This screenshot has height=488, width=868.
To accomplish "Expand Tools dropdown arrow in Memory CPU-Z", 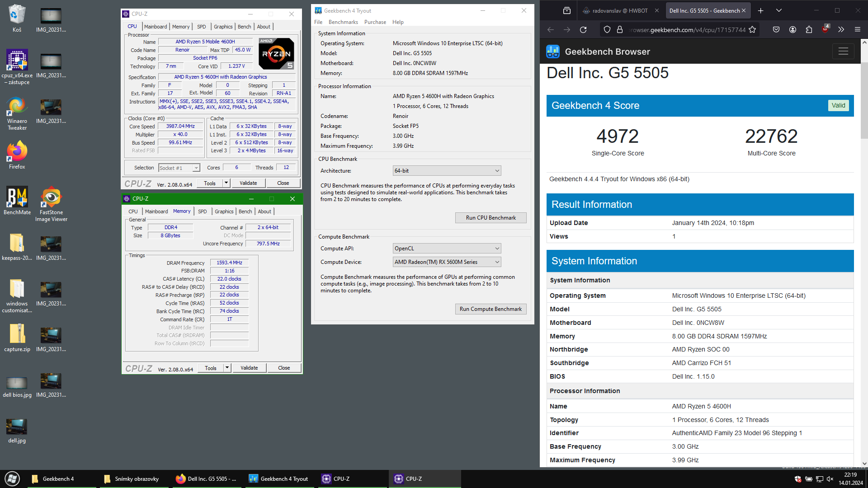I will click(x=227, y=368).
